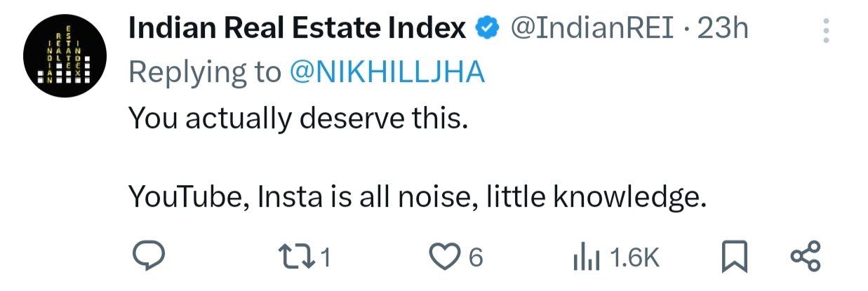
Task: Share the tweet via share icon
Action: [806, 257]
